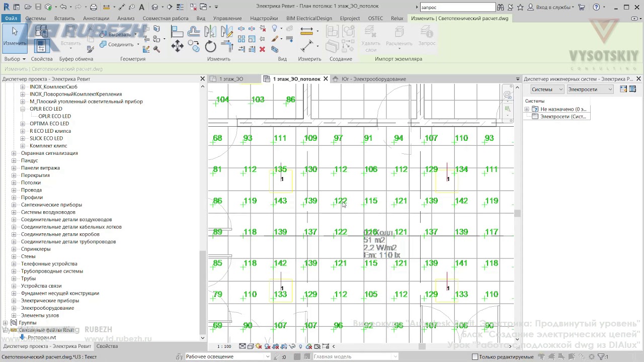Image resolution: width=644 pixels, height=362 pixels.
Task: Select the Offset tool in Modify panel
Action: point(194,32)
